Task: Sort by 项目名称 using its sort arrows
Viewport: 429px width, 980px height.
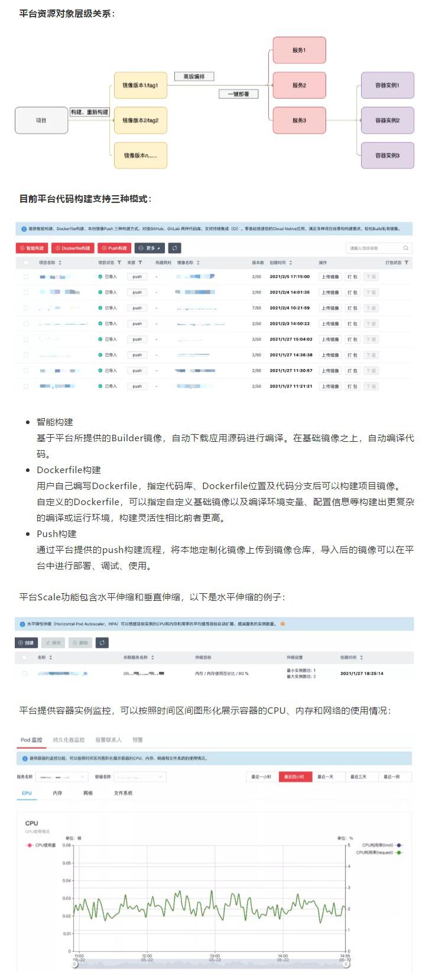Action: [60, 263]
